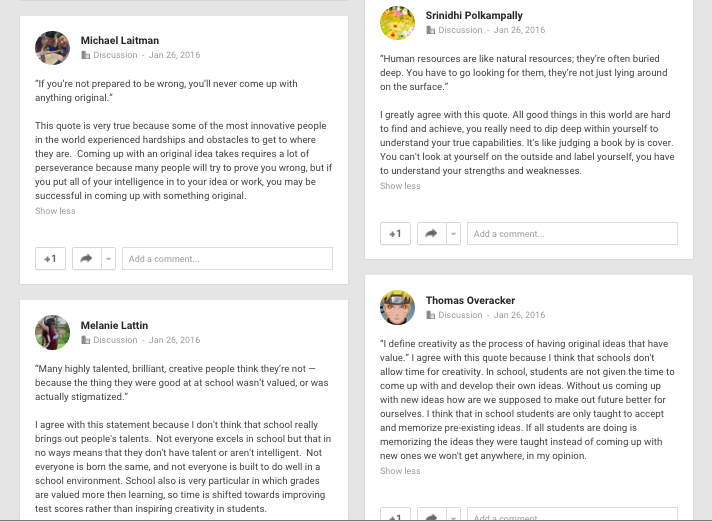Share Michael Laitman's post with arrow icon
712x522 pixels.
pyautogui.click(x=86, y=259)
